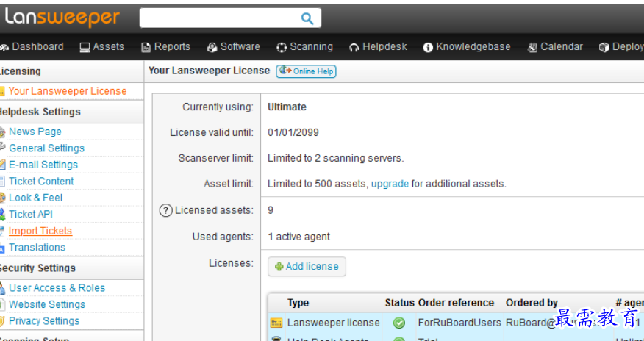Click the News Page icon
This screenshot has width=644, height=341.
[2, 132]
